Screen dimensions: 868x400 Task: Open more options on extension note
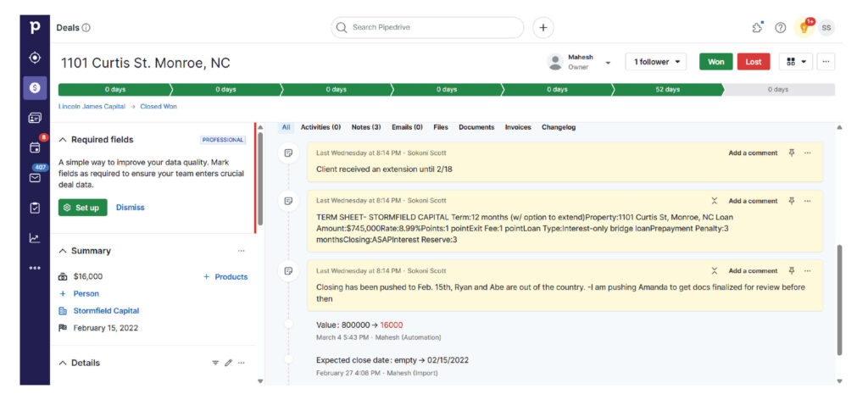[808, 153]
